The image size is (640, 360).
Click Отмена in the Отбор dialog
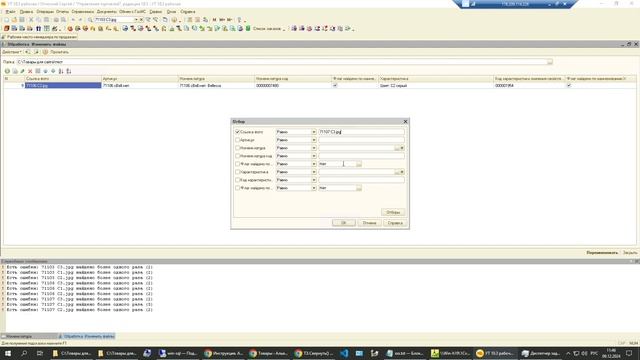(x=369, y=223)
